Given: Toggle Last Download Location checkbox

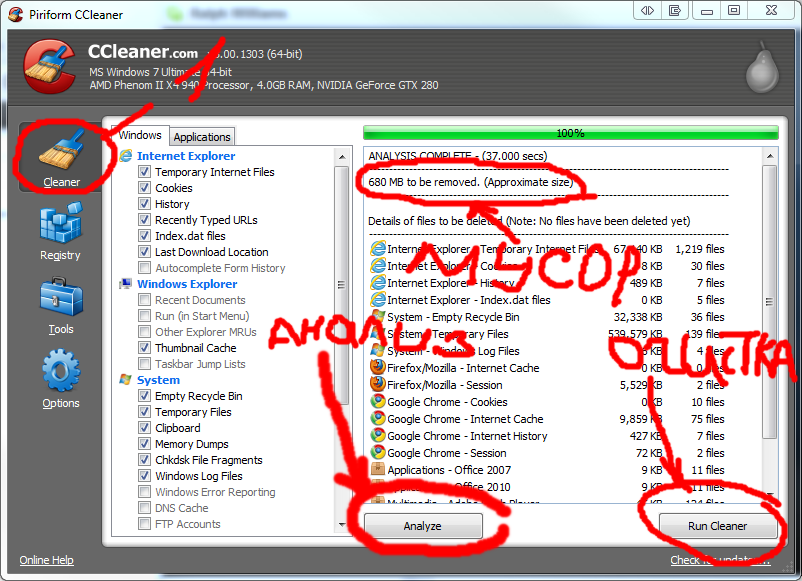Looking at the screenshot, I should pos(145,252).
